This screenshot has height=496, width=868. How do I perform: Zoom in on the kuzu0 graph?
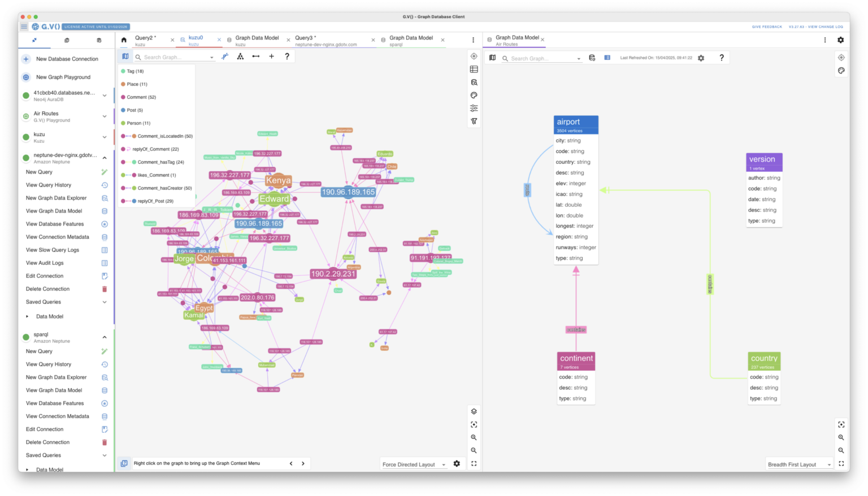[x=474, y=438]
